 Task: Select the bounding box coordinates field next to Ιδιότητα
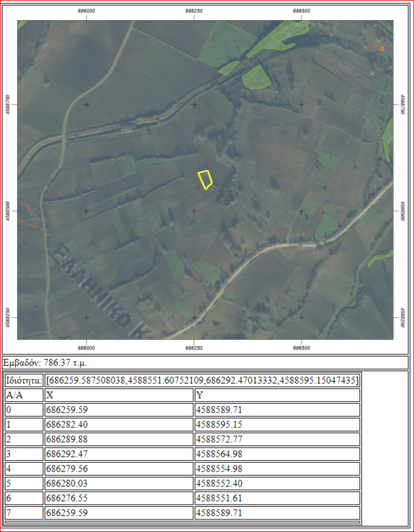201,380
